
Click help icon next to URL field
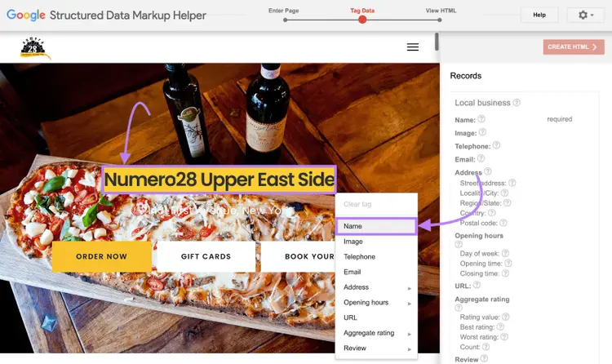point(477,285)
